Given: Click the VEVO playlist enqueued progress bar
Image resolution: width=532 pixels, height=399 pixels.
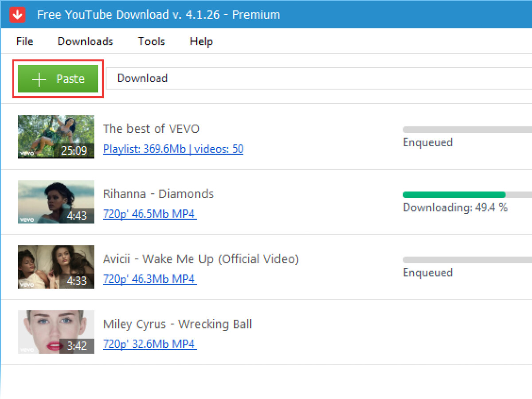Looking at the screenshot, I should (467, 130).
